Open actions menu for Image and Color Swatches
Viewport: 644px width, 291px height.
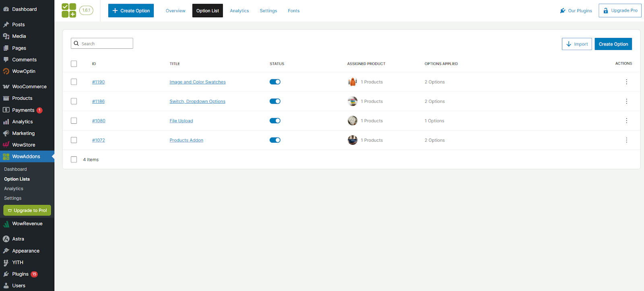pyautogui.click(x=626, y=82)
